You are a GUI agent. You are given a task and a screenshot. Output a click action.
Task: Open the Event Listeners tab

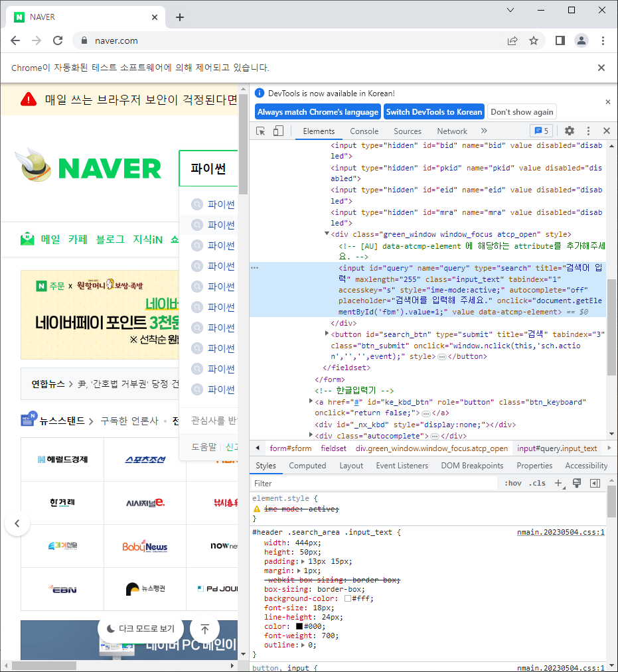(402, 466)
